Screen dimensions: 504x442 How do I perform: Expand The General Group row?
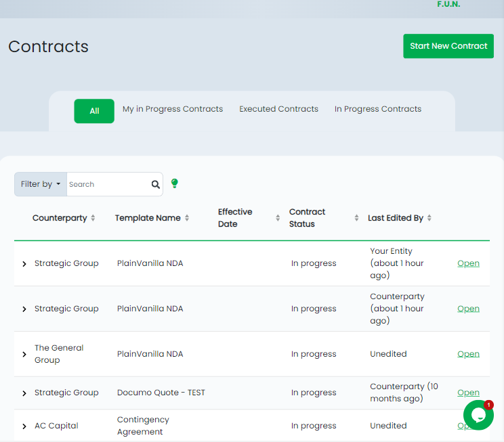pyautogui.click(x=25, y=354)
